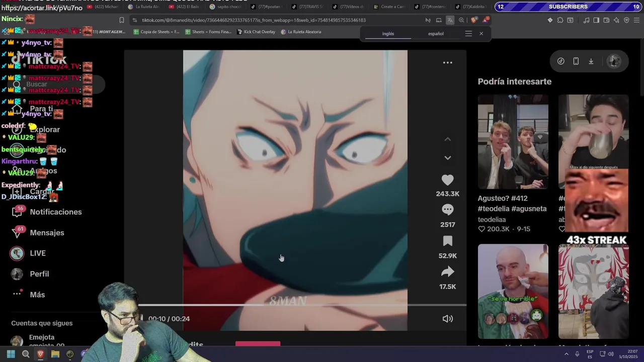Viewport: 644px width, 362px height.
Task: Select inglés in the translate popup
Action: (x=388, y=34)
